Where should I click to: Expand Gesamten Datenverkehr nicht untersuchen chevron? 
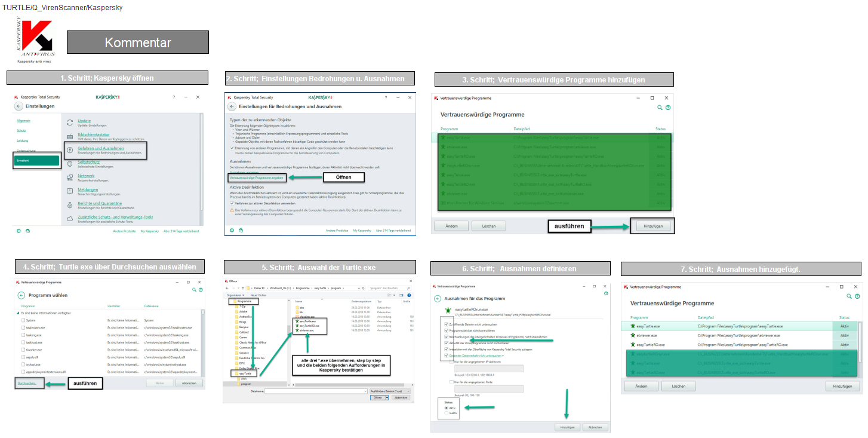[x=503, y=356]
